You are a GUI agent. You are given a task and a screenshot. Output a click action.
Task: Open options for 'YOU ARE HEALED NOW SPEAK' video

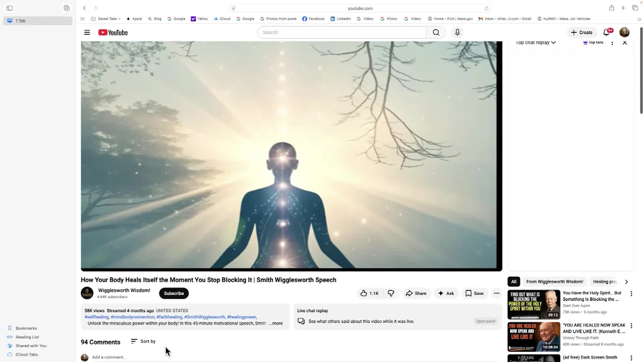tap(631, 326)
